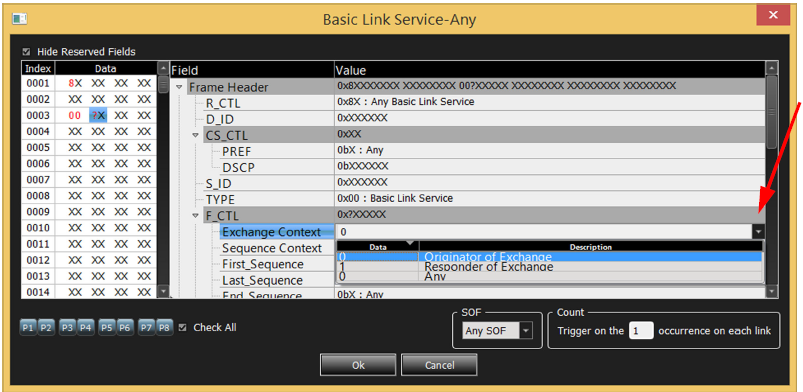This screenshot has height=392, width=803.
Task: Toggle port P6 button
Action: click(124, 327)
